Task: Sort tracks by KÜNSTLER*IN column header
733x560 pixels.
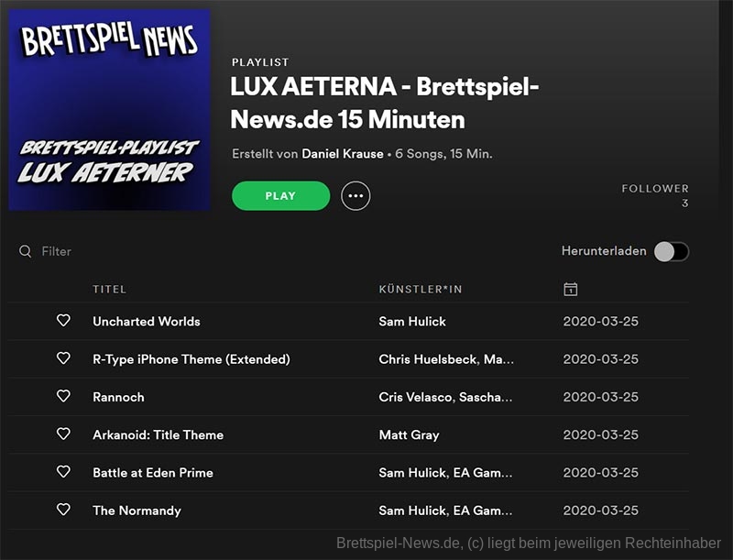Action: pos(421,290)
